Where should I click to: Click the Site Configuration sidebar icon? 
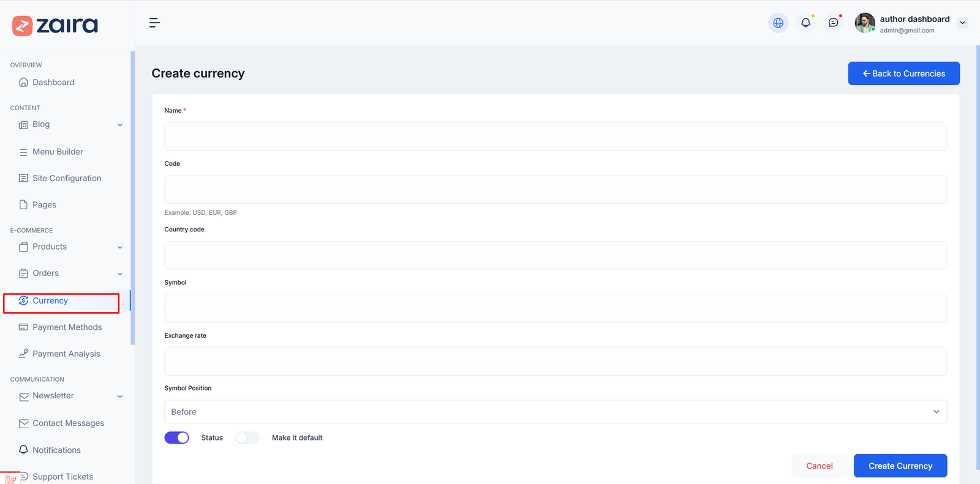[23, 178]
